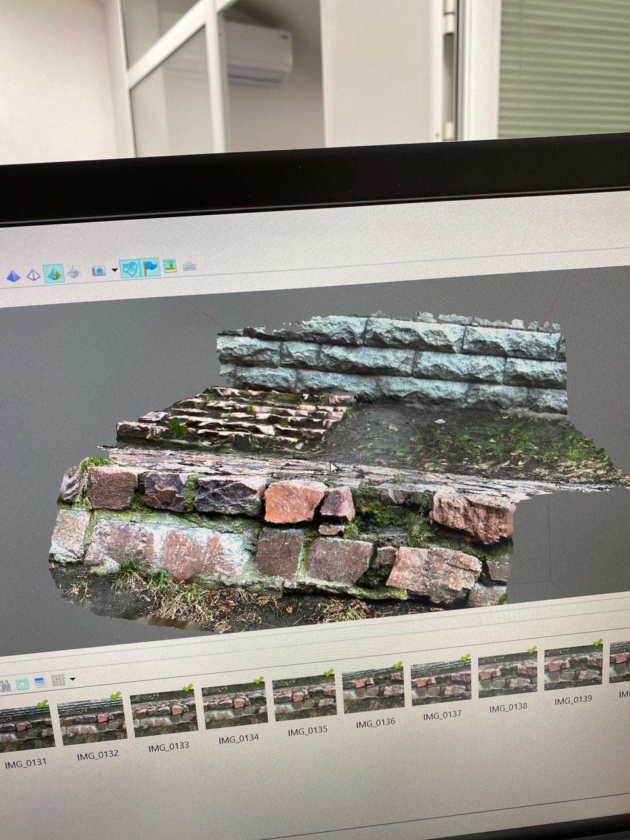Click the blue card icon in Photos pane

(x=40, y=682)
